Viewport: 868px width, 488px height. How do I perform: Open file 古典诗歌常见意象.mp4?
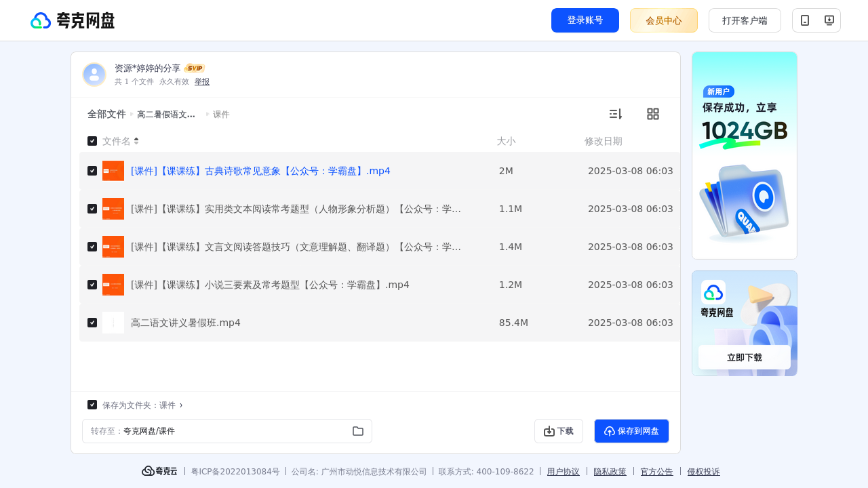[x=260, y=171]
